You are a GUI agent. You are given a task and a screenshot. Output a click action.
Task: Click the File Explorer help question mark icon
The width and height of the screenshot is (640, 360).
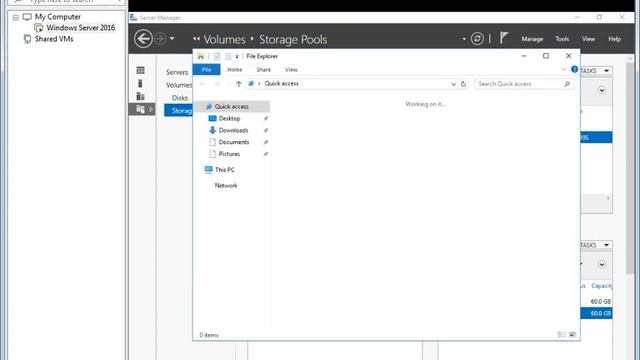pos(575,69)
